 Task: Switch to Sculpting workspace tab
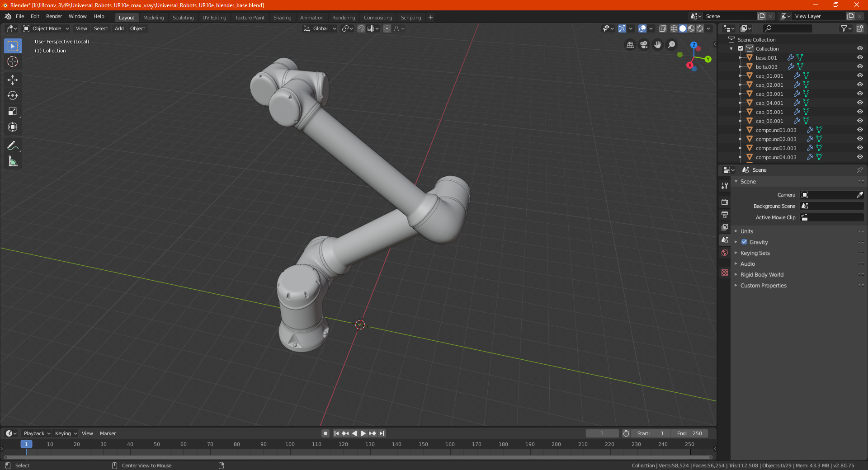click(183, 18)
